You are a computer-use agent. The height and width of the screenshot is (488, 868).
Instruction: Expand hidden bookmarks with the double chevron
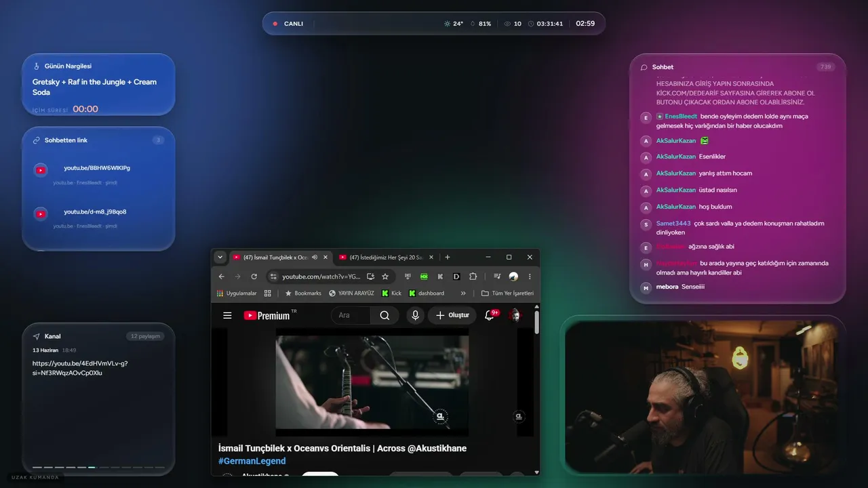click(x=463, y=293)
